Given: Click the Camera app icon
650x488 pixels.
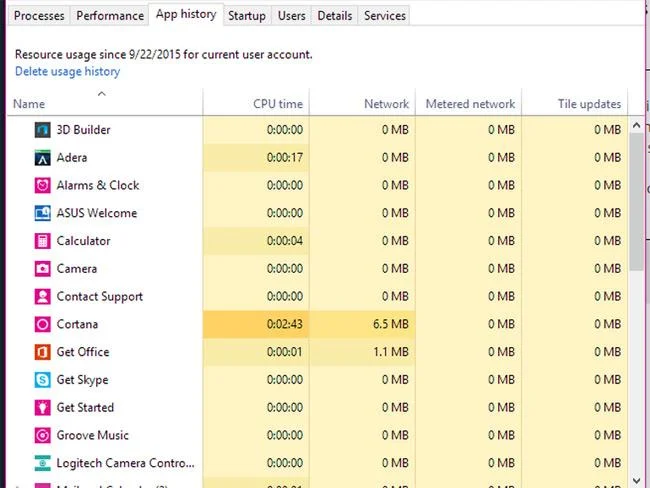Looking at the screenshot, I should (42, 269).
